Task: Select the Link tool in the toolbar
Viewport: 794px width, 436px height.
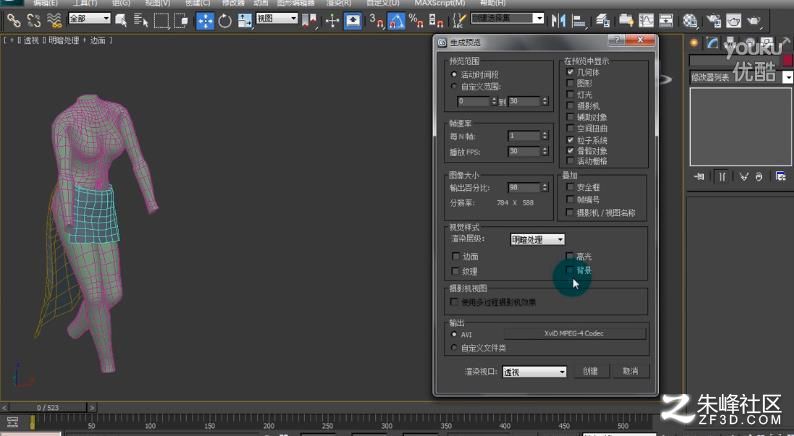Action: [14, 21]
